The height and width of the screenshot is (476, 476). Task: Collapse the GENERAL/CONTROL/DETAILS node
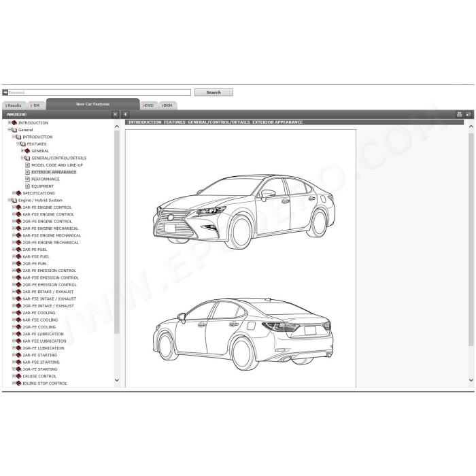[22, 158]
